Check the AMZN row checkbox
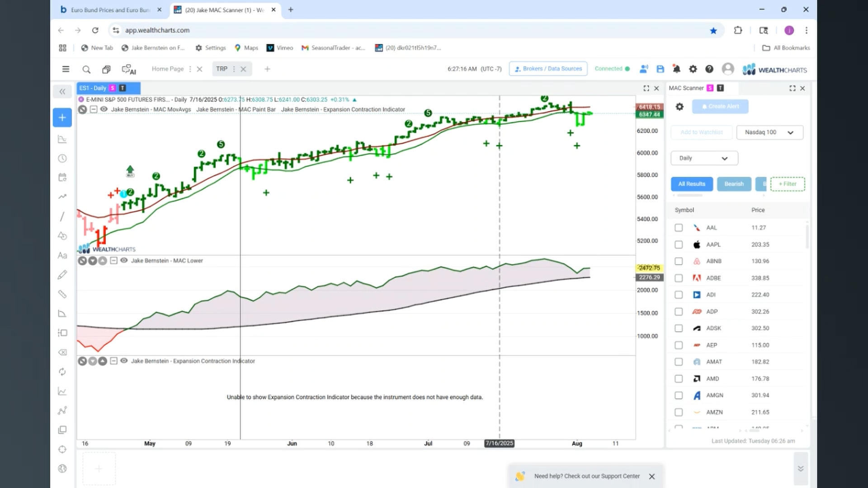The image size is (868, 488). (679, 412)
